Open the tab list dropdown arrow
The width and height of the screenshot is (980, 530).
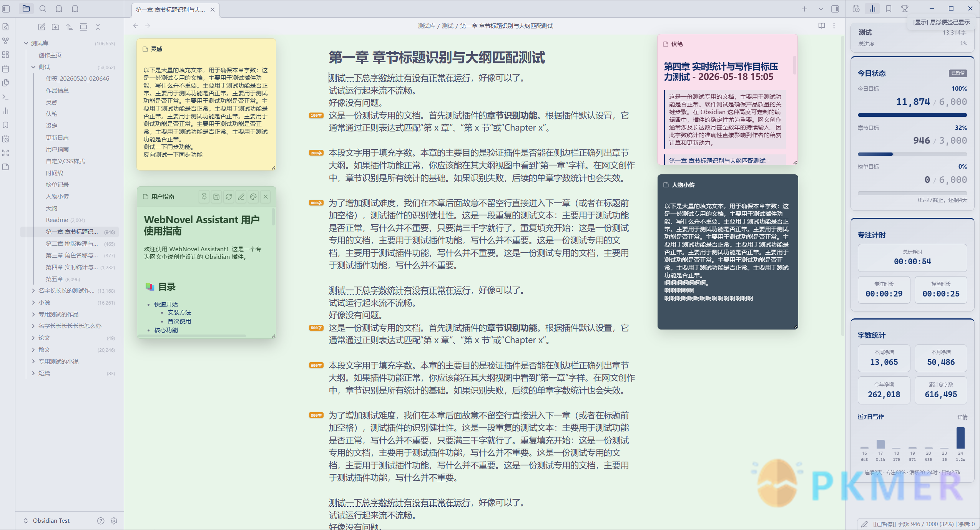(x=821, y=9)
